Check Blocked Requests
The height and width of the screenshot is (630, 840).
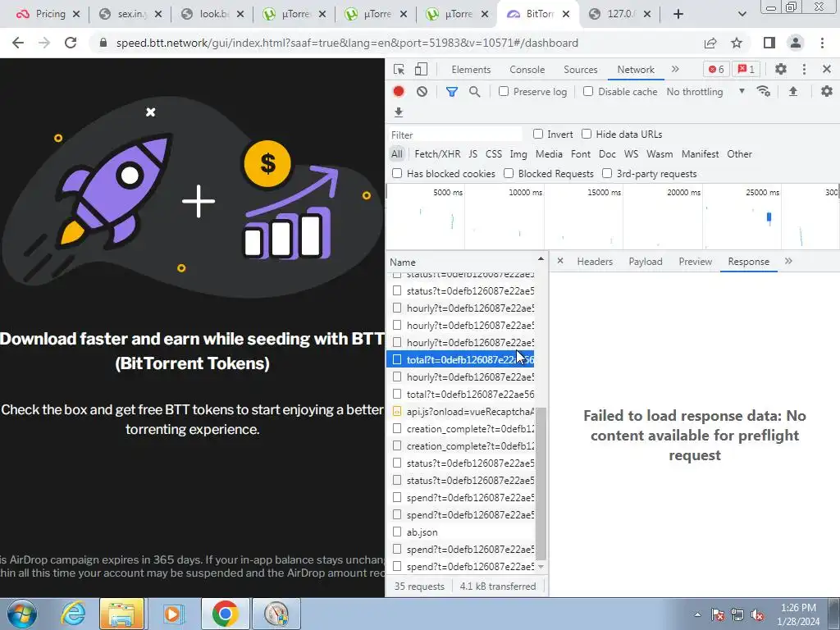(509, 173)
